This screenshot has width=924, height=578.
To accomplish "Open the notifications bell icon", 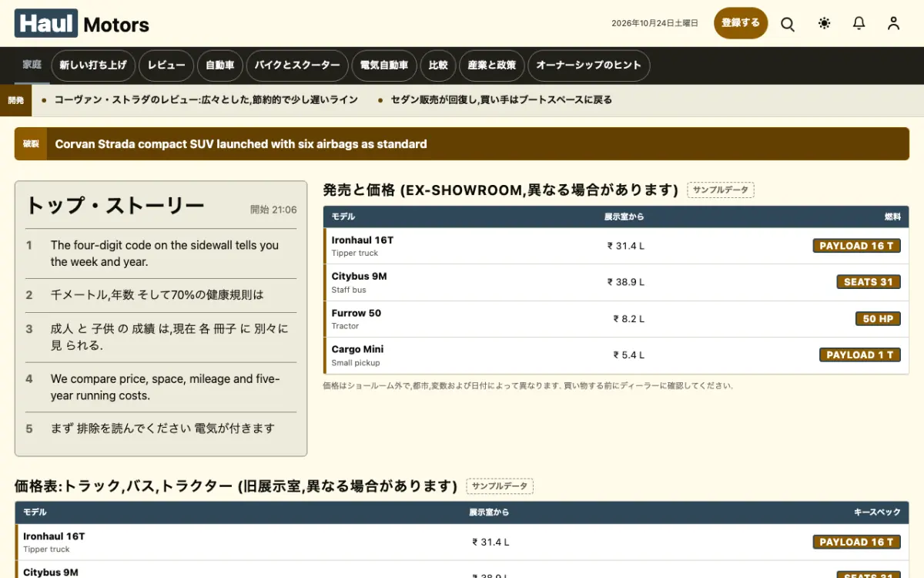I will pos(859,23).
